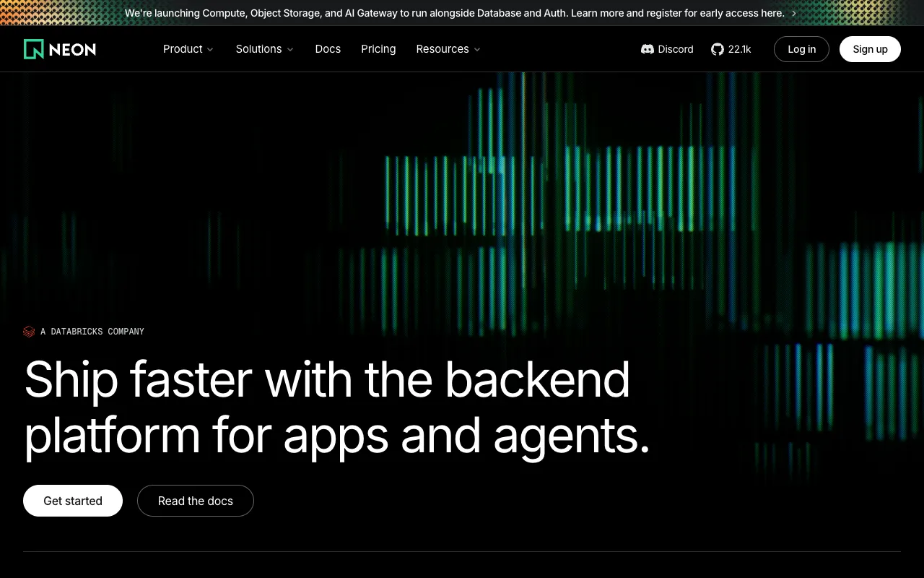Click the 'A DATABRICKS COMPANY' label
This screenshot has width=924, height=578.
92,332
